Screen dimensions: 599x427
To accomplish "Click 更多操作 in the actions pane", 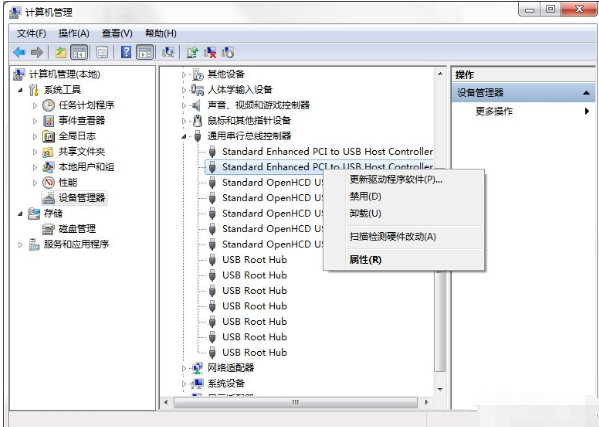I will click(494, 111).
